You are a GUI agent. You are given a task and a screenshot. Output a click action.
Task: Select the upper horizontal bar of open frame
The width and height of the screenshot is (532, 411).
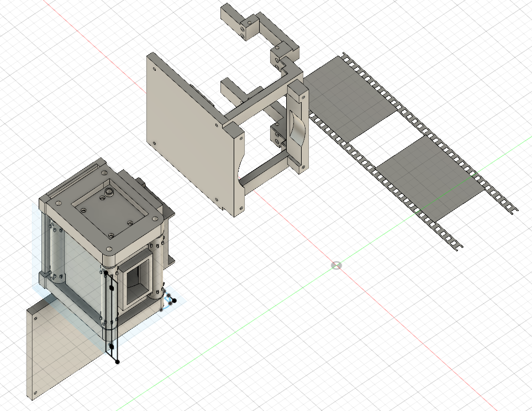point(257,104)
